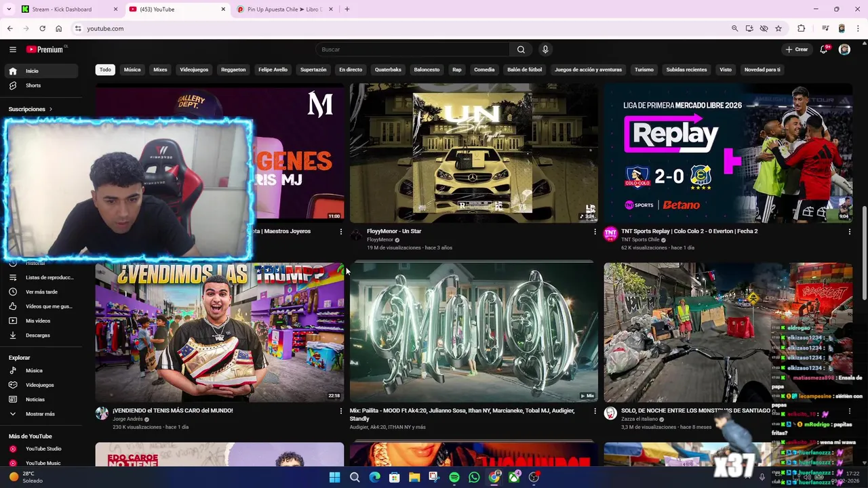Open options for VENDIENDO el TENIS video
The height and width of the screenshot is (488, 868).
pos(341,411)
